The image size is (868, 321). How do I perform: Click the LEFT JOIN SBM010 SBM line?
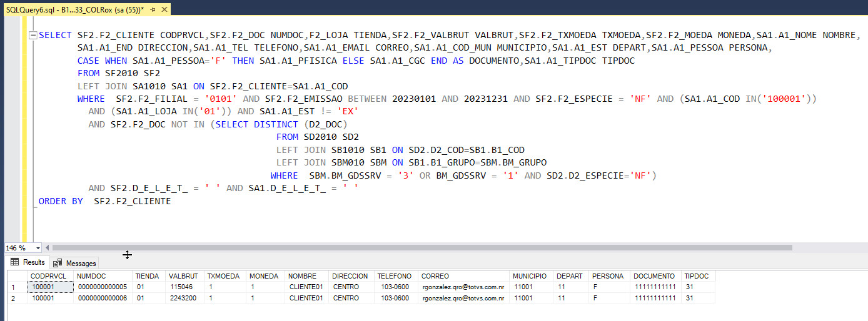pos(411,163)
